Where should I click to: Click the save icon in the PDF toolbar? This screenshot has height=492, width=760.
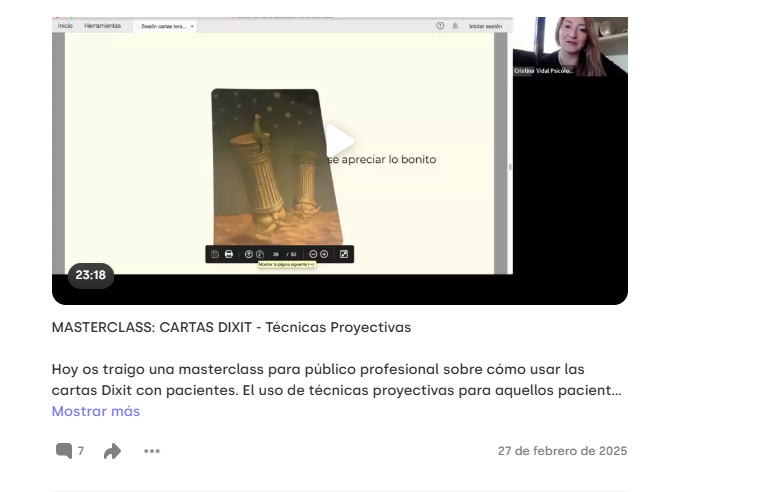[x=215, y=254]
